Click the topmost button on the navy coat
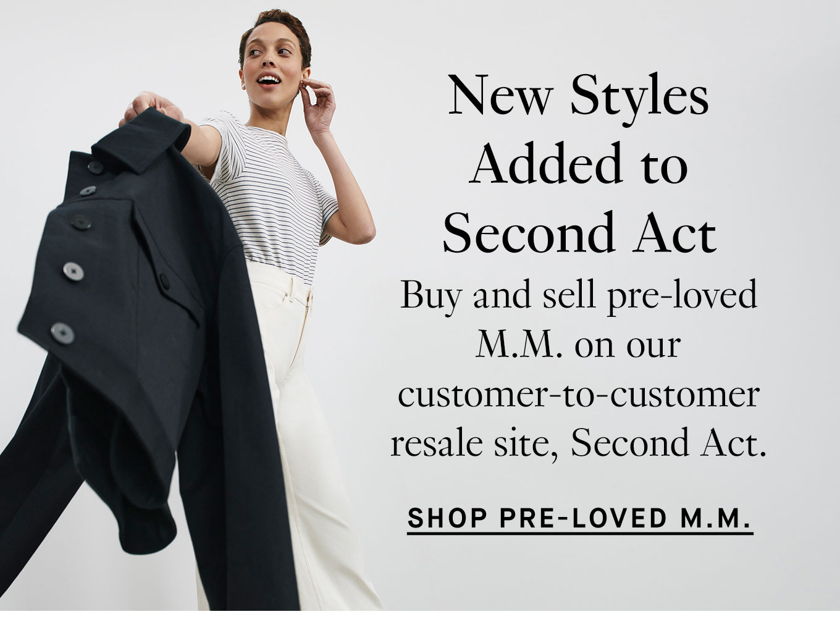This screenshot has height=630, width=840. [x=94, y=166]
